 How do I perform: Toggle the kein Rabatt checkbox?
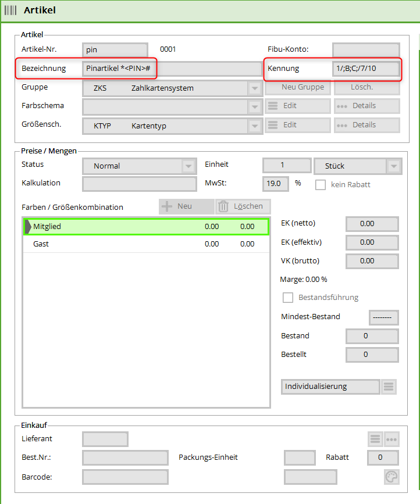[x=321, y=185]
